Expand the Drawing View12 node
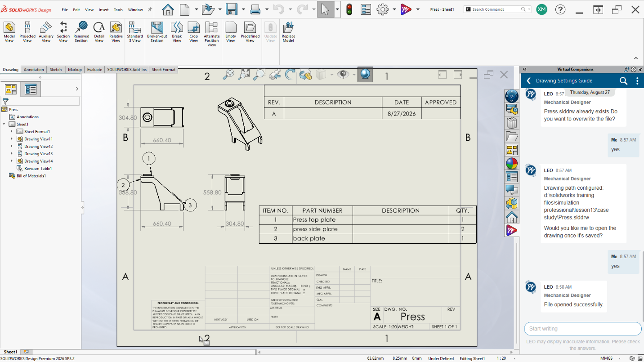This screenshot has width=644, height=362. tap(12, 146)
